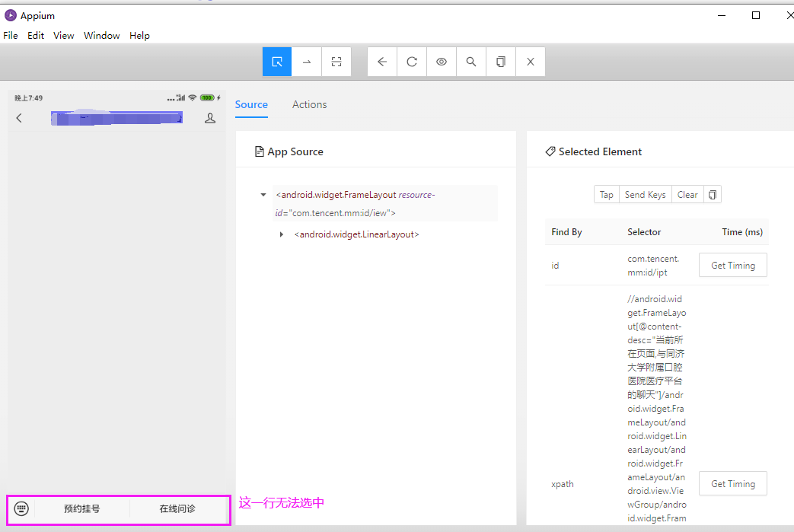
Task: Switch to the Source tab
Action: [251, 105]
